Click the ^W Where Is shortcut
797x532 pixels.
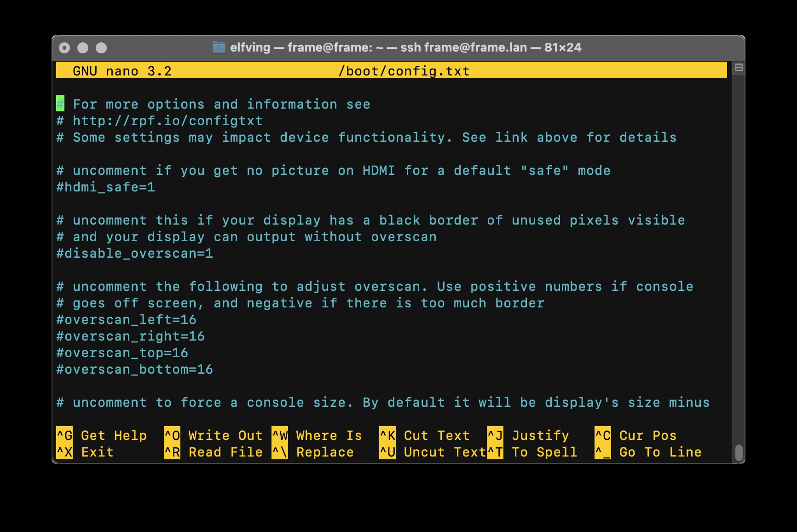coord(317,435)
